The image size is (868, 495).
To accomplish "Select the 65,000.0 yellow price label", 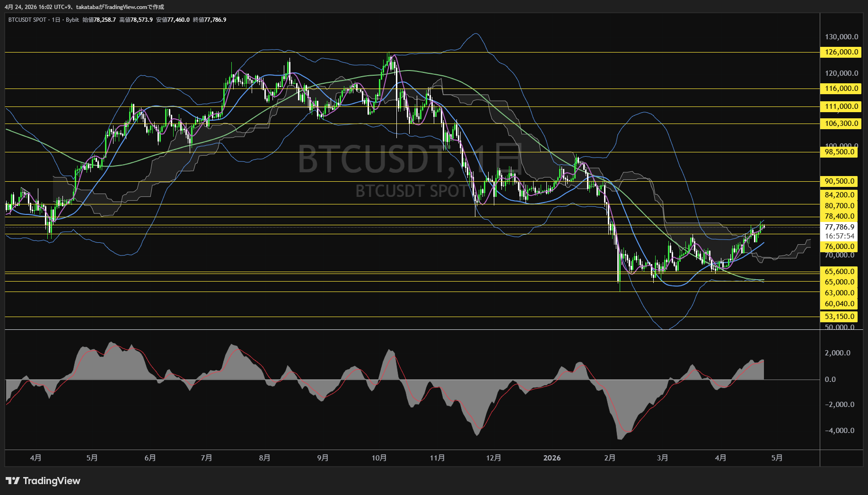I will pyautogui.click(x=839, y=282).
